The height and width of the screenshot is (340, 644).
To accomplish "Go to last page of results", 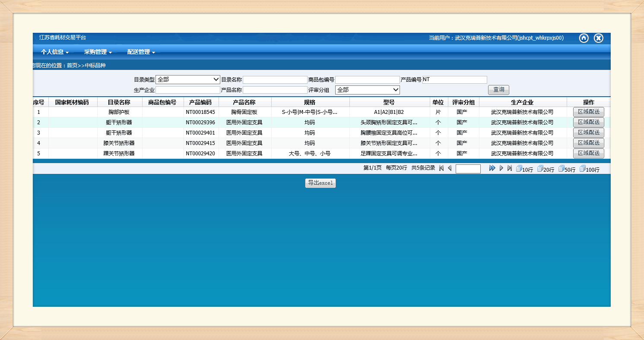I will pyautogui.click(x=510, y=168).
